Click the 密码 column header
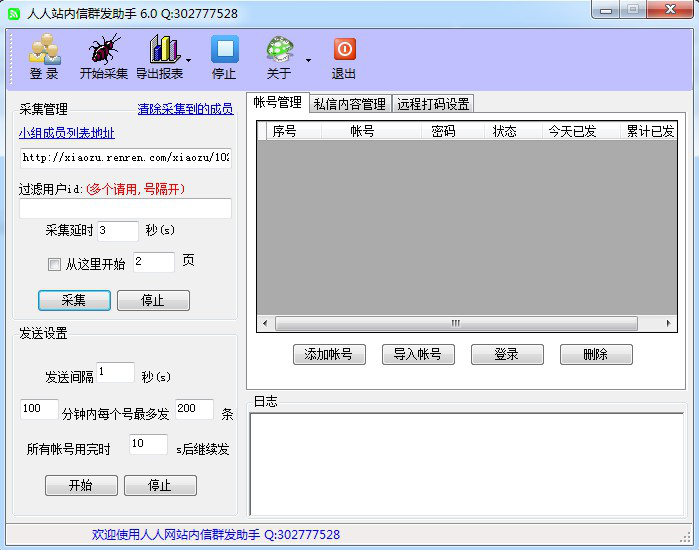Screen dimensions: 699x550 point(452,131)
